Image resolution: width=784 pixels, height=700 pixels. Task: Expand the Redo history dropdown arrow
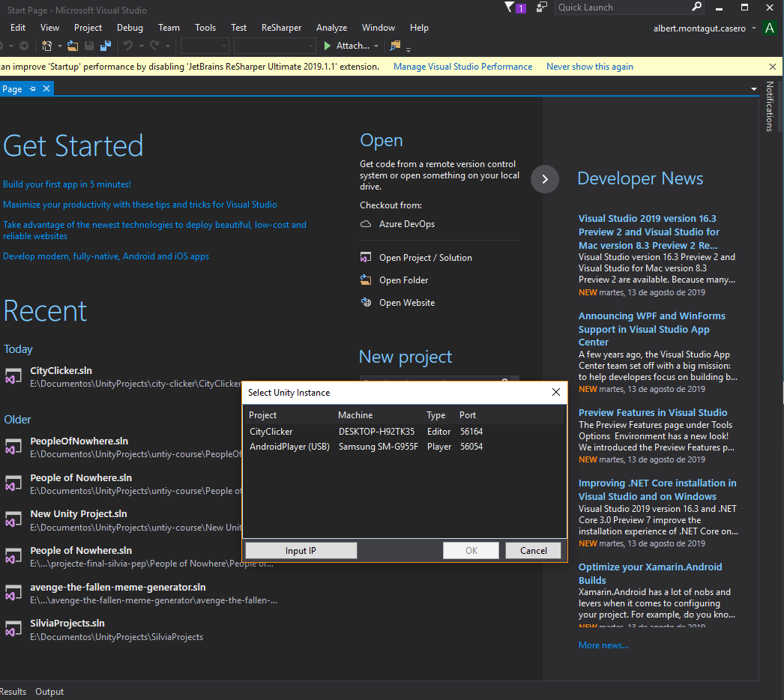[167, 46]
